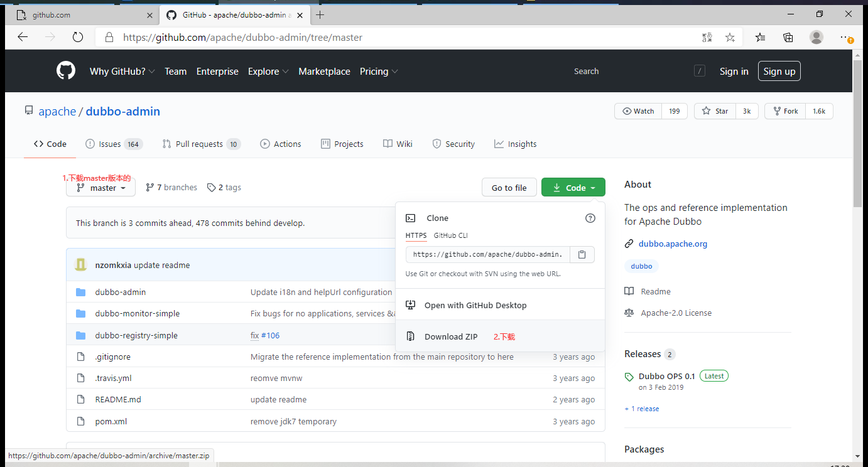Click the address bar lock icon
Screen dimensions: 868x467
(x=109, y=37)
